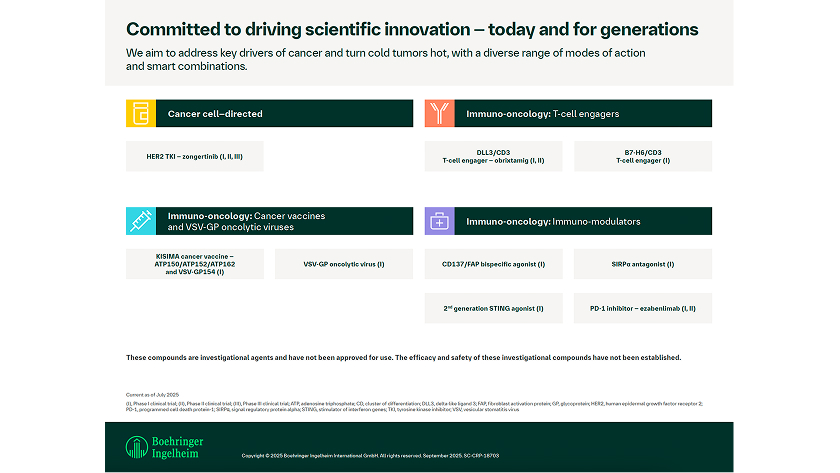Select the cyan syringe vaccine icon

pyautogui.click(x=140, y=221)
